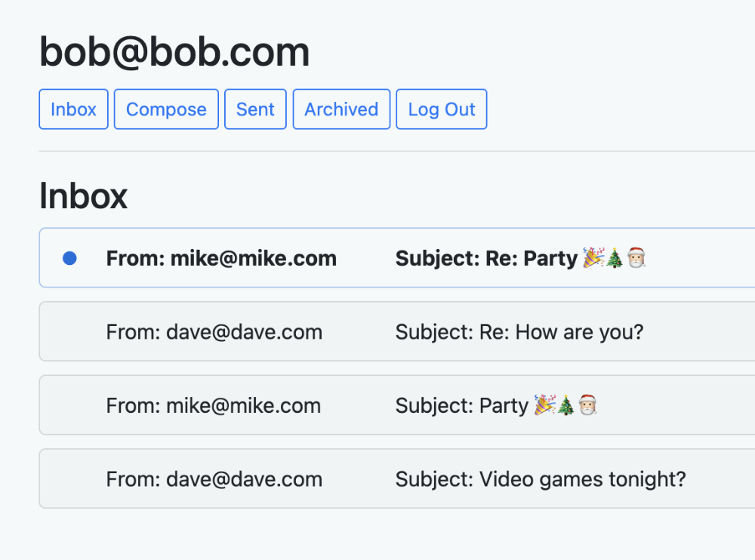Click the large Inbox section heading
This screenshot has height=560, width=755.
[83, 195]
